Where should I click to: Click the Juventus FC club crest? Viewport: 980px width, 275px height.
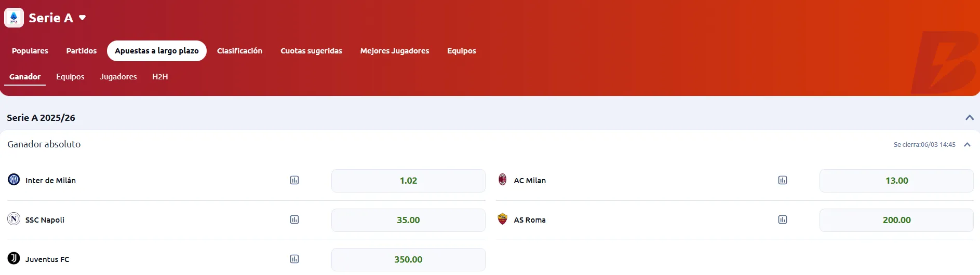(14, 259)
